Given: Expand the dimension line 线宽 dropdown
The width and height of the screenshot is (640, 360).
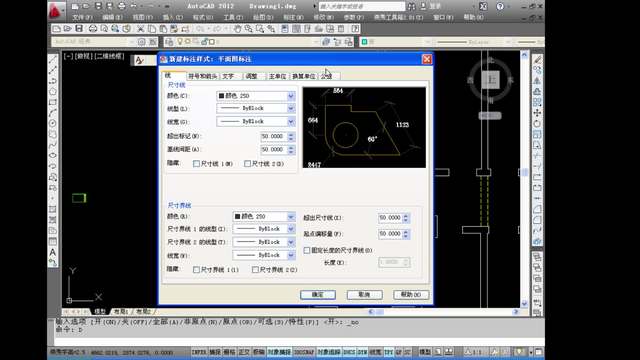Looking at the screenshot, I should pos(256,121).
